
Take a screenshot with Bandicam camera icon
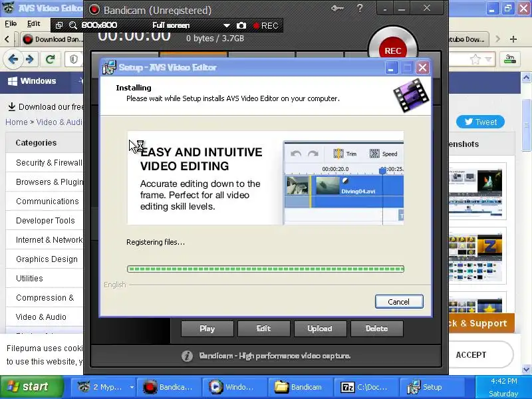tap(241, 25)
